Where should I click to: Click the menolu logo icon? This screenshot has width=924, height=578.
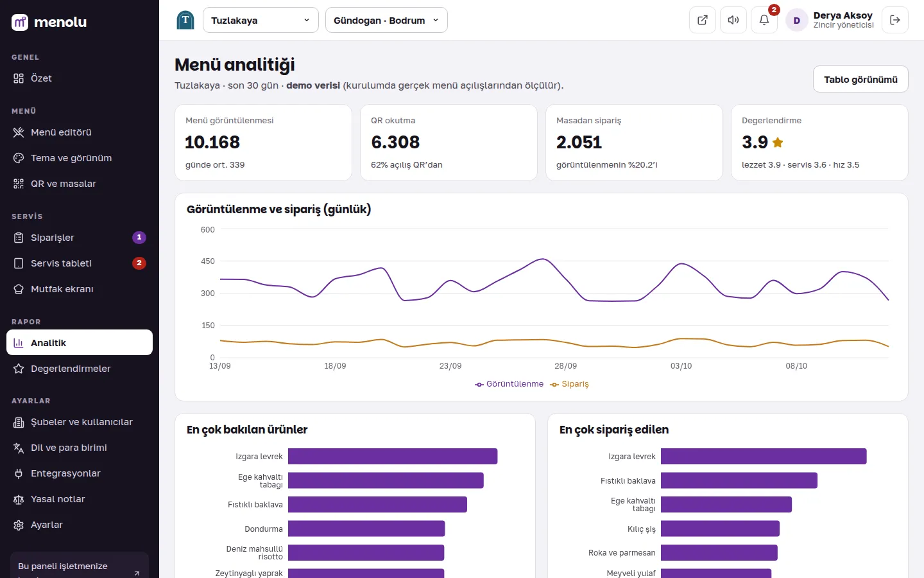click(x=20, y=22)
